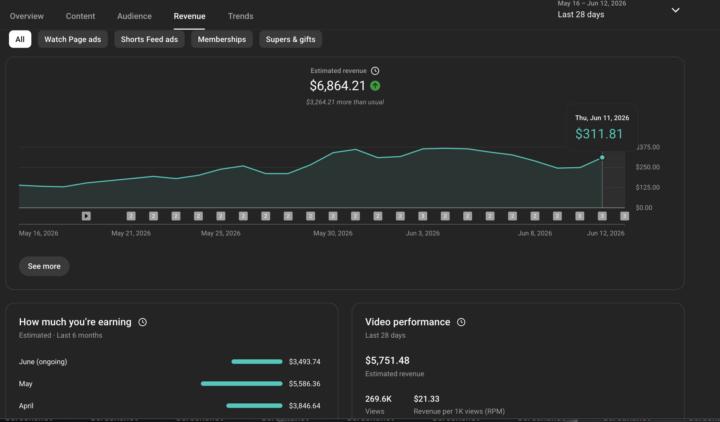Click the $3,493.74 June earnings value

coord(304,362)
